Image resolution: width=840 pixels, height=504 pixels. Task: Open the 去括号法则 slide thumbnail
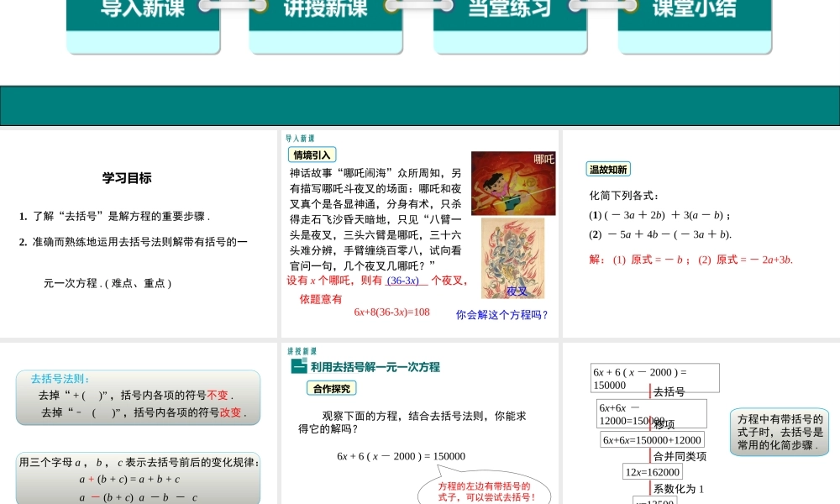[139, 423]
